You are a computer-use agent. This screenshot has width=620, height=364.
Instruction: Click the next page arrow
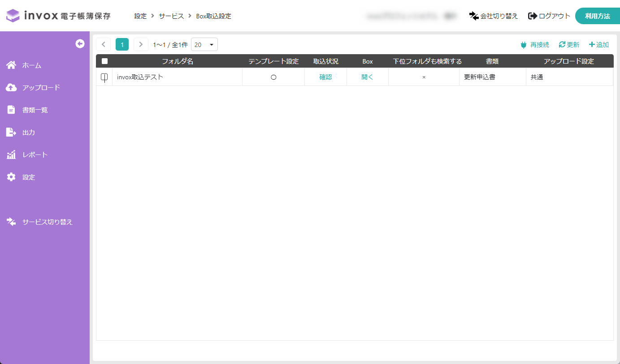(x=140, y=44)
